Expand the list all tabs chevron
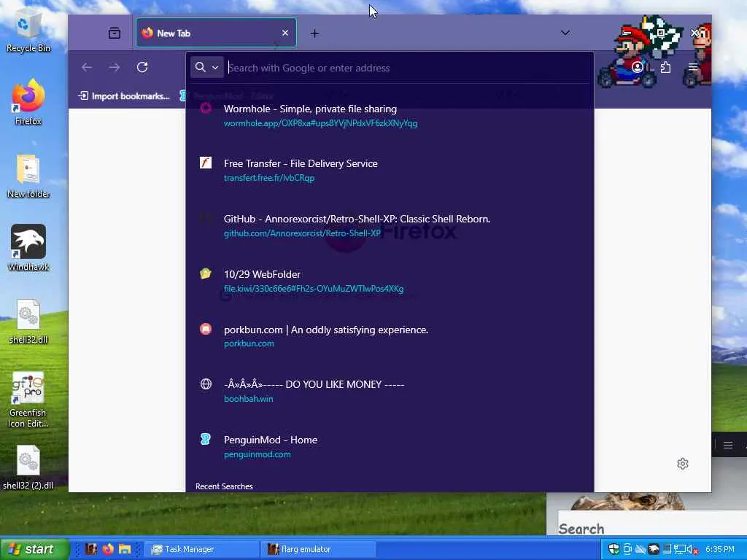 coord(565,33)
